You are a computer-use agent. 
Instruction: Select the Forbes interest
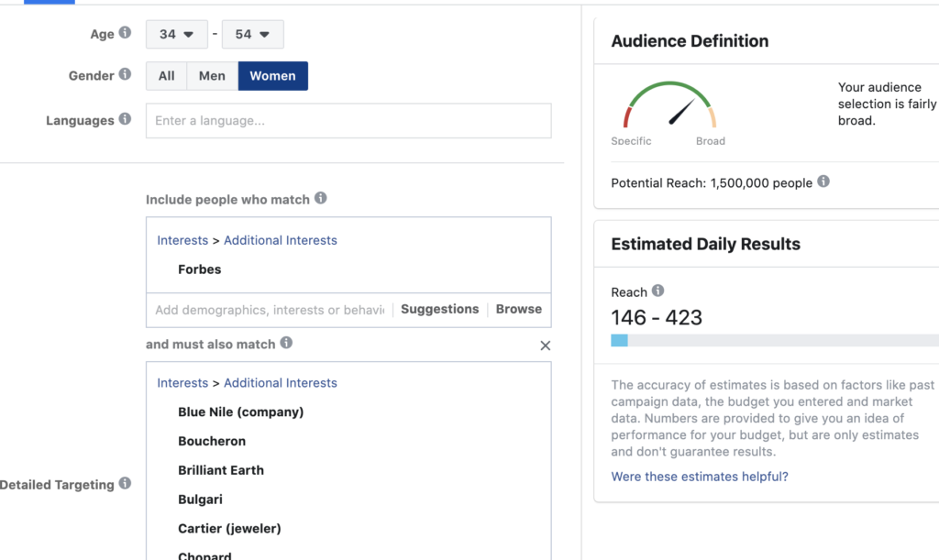199,269
